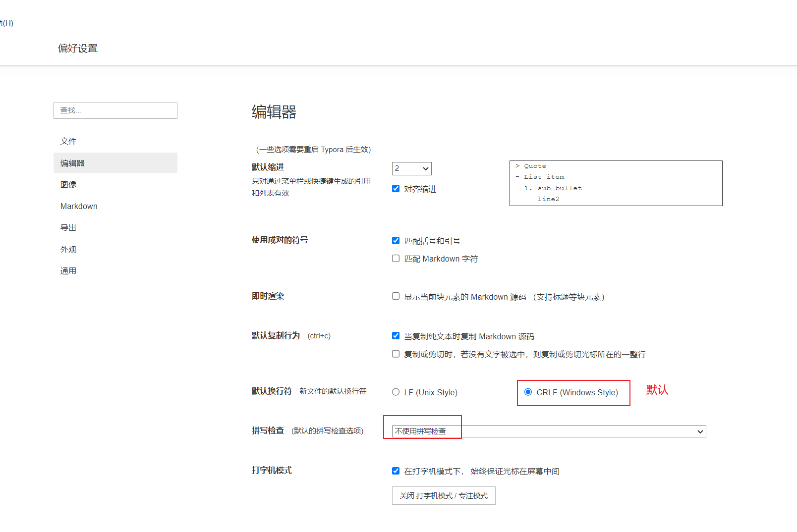This screenshot has width=797, height=532.
Task: Open the 通用 preferences category
Action: [x=68, y=271]
